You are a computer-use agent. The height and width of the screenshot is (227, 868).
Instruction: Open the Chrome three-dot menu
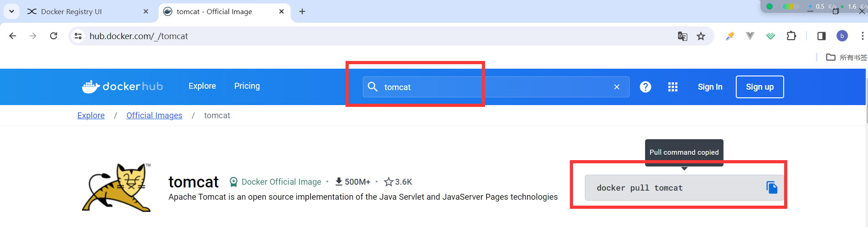[x=862, y=36]
